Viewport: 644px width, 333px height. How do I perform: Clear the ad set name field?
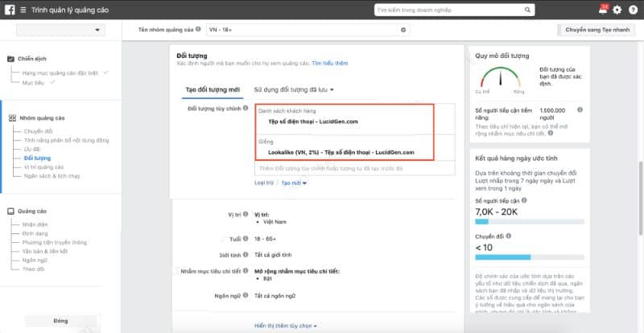point(403,30)
